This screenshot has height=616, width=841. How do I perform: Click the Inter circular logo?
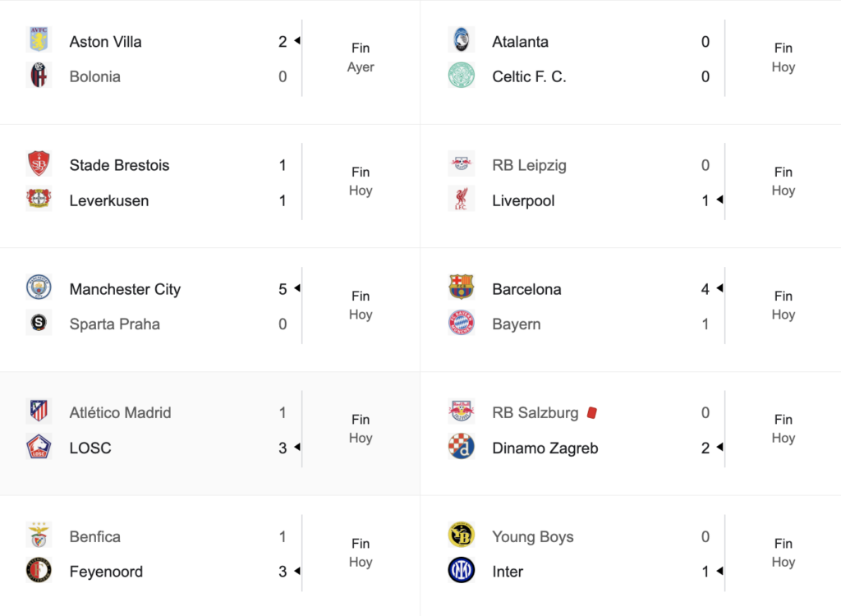462,570
